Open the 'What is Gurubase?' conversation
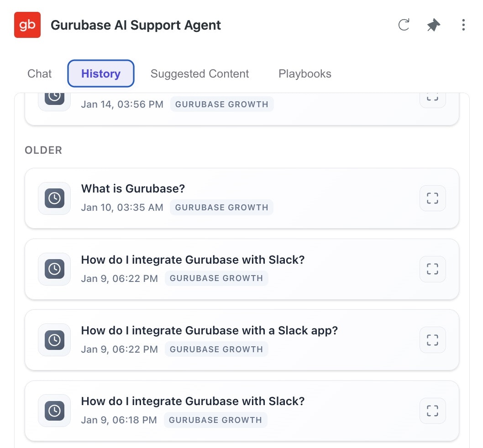This screenshot has width=483, height=448. (x=133, y=188)
